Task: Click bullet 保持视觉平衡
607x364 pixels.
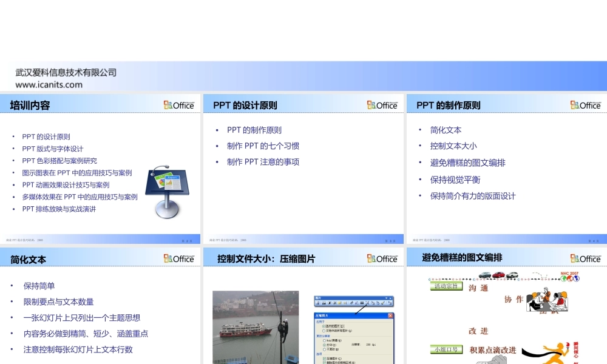Action: 455,180
